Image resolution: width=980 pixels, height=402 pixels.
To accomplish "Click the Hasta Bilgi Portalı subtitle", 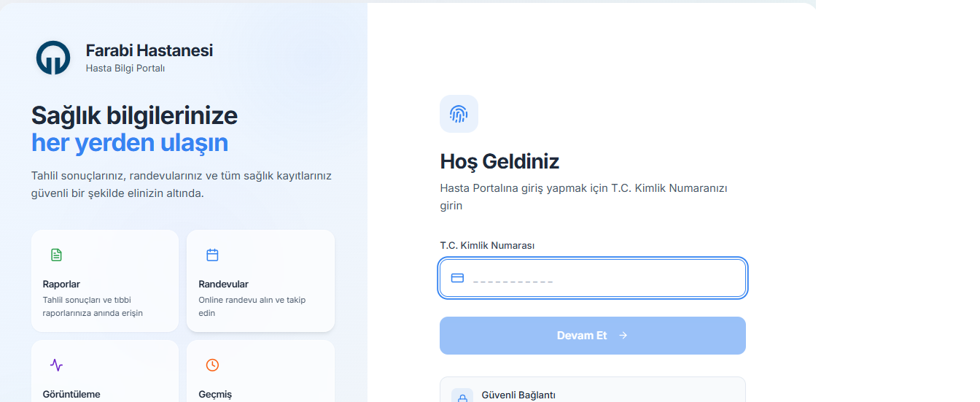I will (x=125, y=69).
